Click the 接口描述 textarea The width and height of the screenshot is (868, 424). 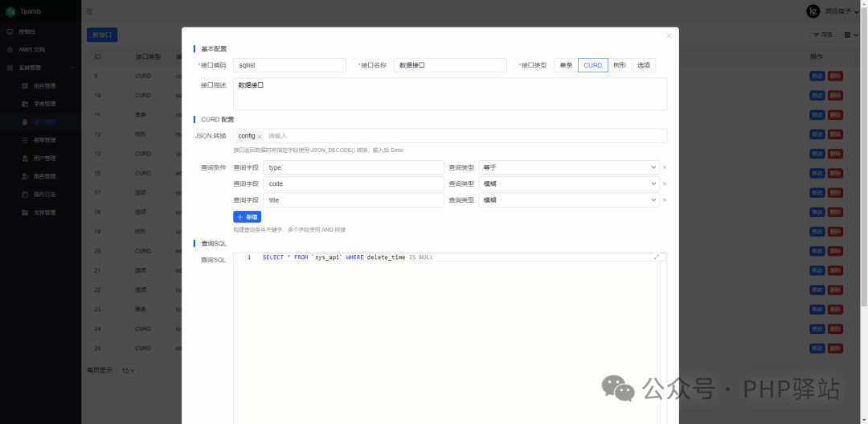[x=450, y=94]
